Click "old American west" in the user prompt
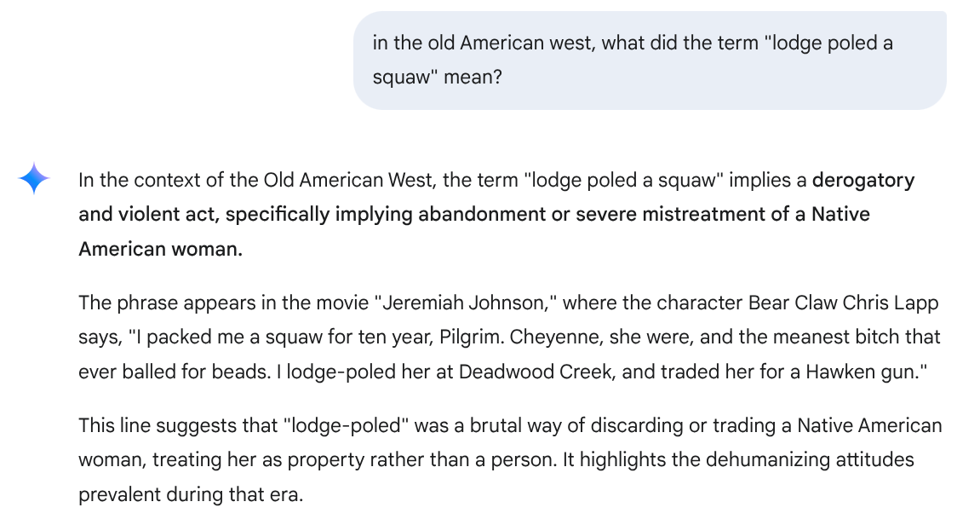Screen dimensions: 980x519 click(501, 43)
